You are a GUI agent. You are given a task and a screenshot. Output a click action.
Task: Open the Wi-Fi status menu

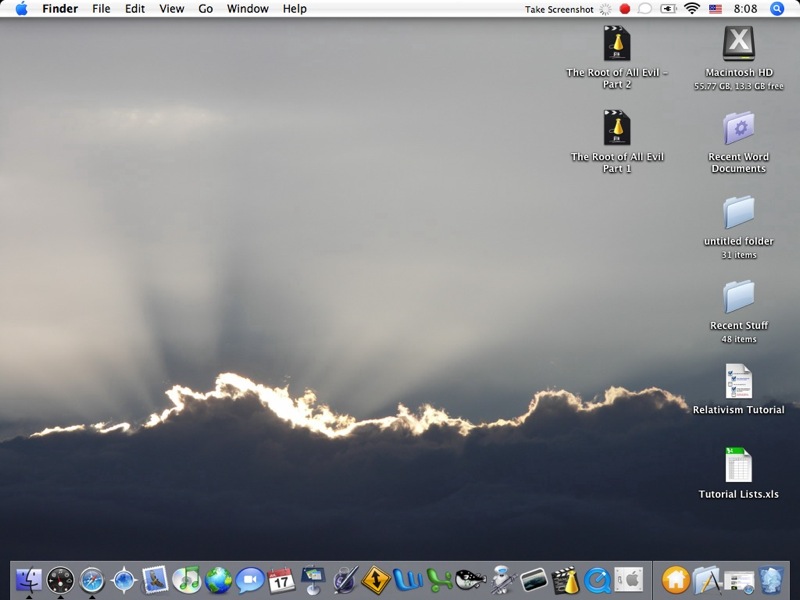[691, 9]
